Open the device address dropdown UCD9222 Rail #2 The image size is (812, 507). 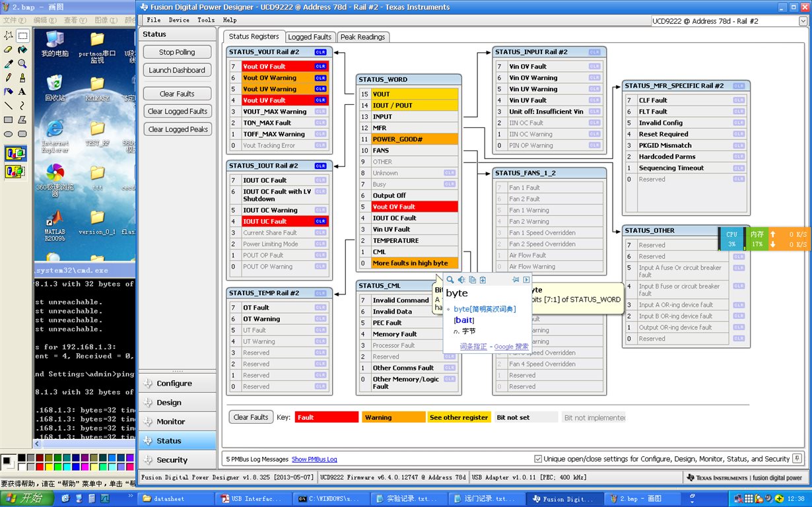click(729, 21)
